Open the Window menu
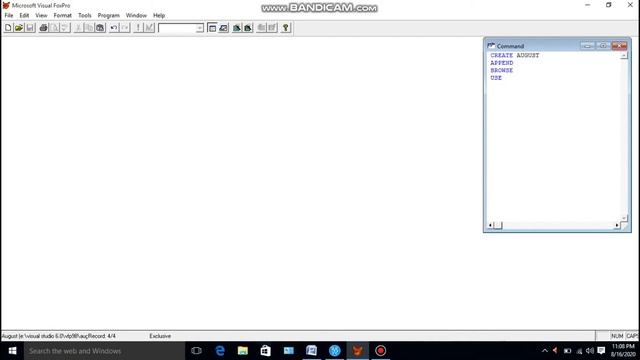This screenshot has width=640, height=360. pos(136,16)
